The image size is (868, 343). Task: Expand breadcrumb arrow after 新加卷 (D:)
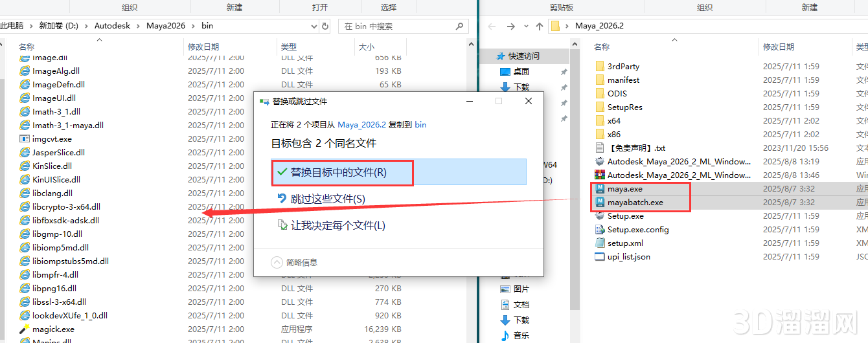(86, 26)
